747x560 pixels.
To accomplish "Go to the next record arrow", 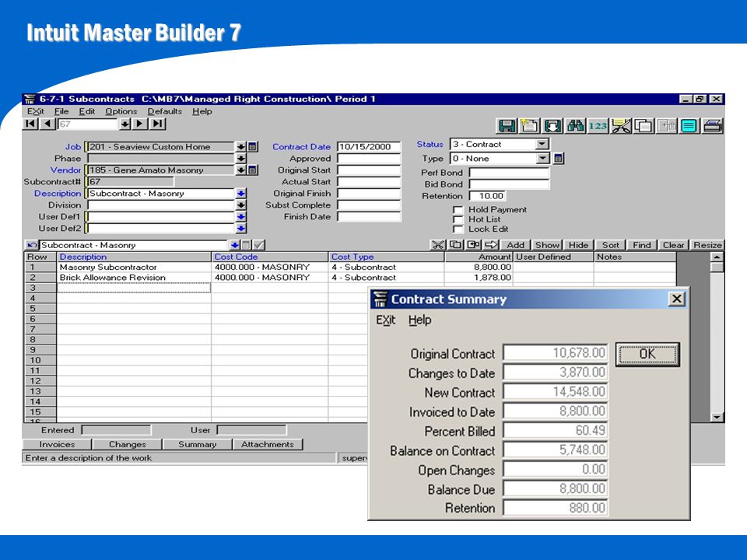I will pyautogui.click(x=139, y=124).
